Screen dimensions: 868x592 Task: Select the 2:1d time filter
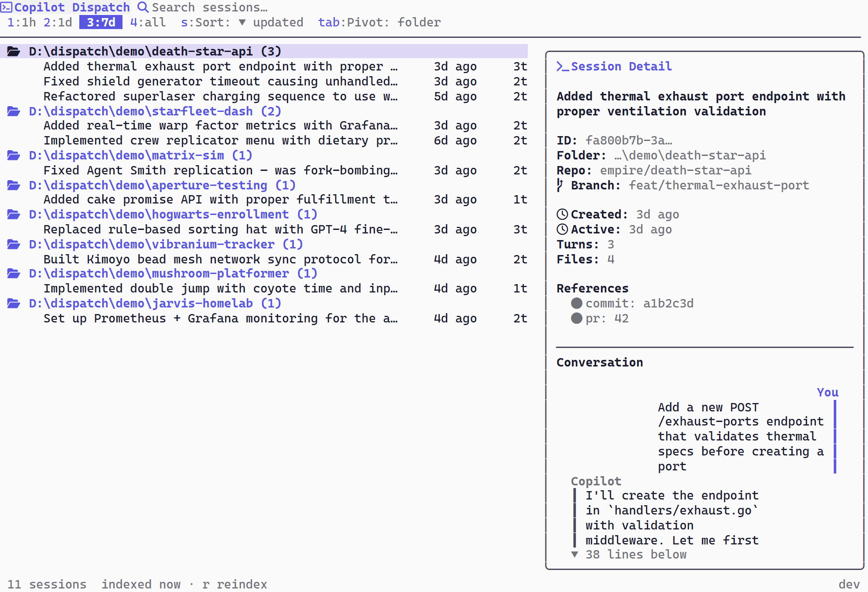point(58,22)
